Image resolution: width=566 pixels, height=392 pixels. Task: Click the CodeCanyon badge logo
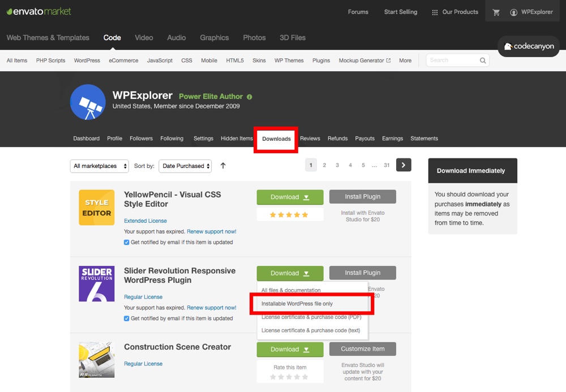point(529,46)
